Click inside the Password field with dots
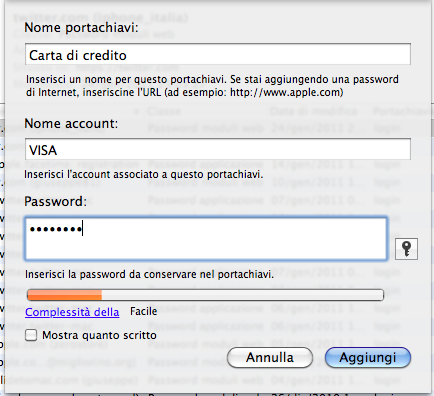434x396 pixels. point(206,239)
